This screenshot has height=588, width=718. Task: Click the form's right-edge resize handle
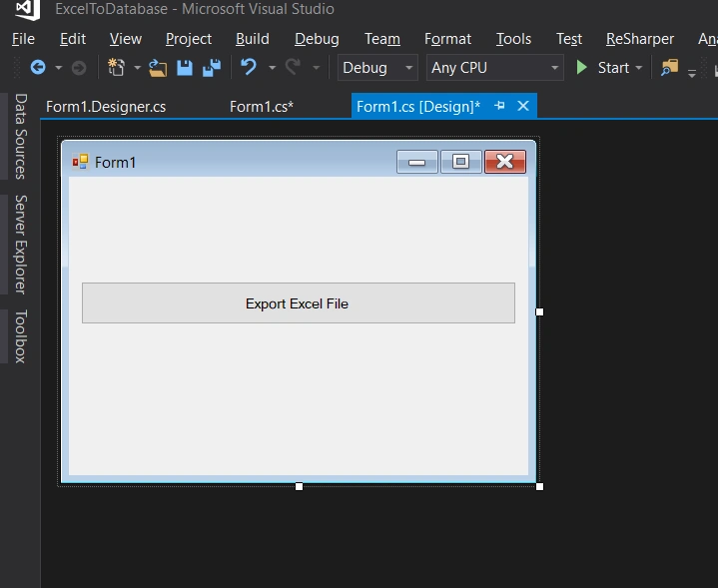[539, 311]
